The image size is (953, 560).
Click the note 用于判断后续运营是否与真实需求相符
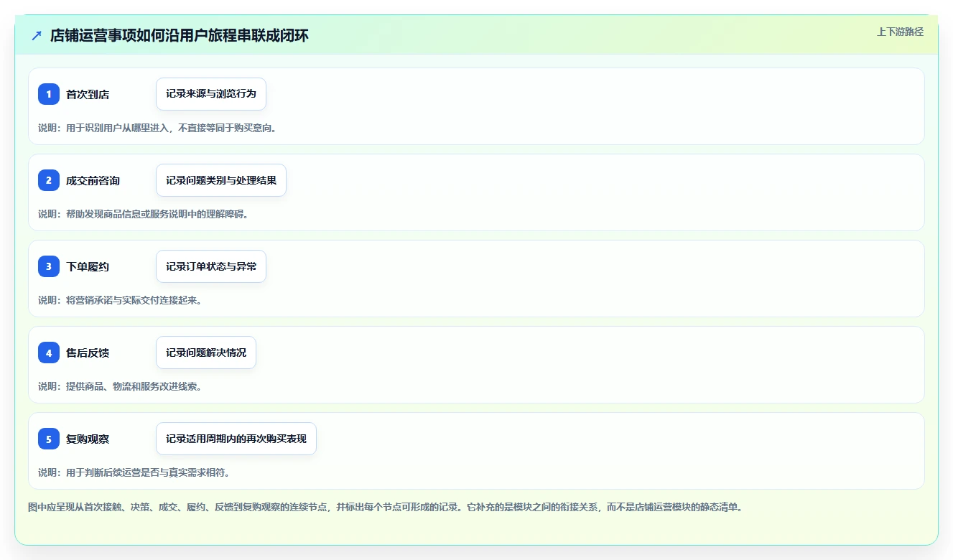click(x=134, y=472)
